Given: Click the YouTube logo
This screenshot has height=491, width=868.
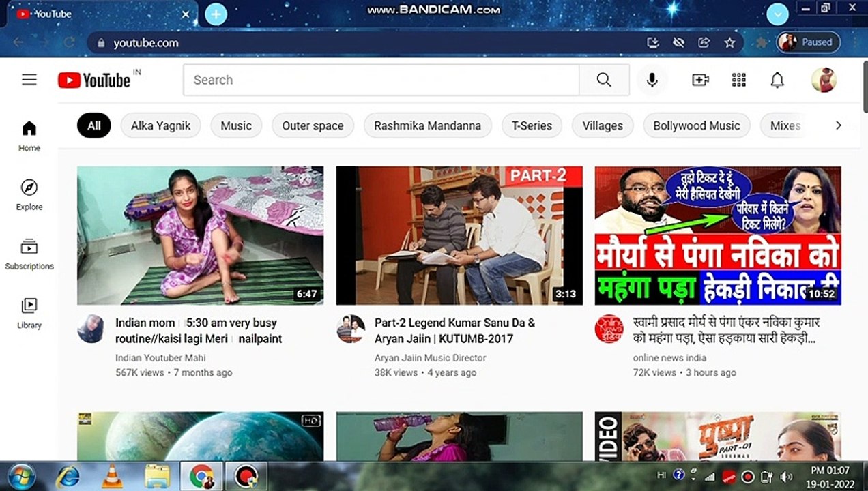Looking at the screenshot, I should coord(94,80).
